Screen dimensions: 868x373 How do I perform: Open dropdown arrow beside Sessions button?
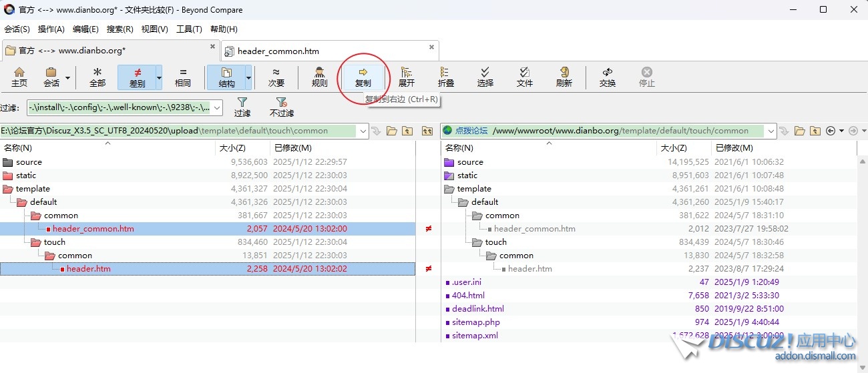point(67,77)
